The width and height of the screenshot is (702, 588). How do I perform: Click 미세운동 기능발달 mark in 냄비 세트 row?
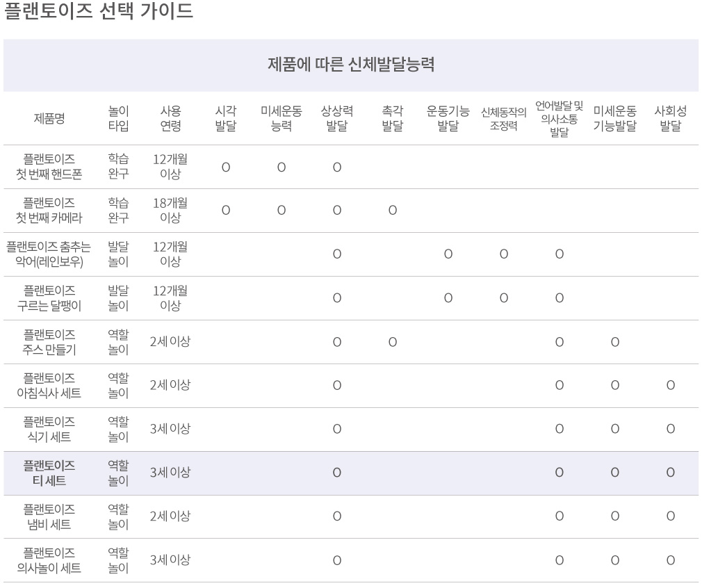[614, 517]
